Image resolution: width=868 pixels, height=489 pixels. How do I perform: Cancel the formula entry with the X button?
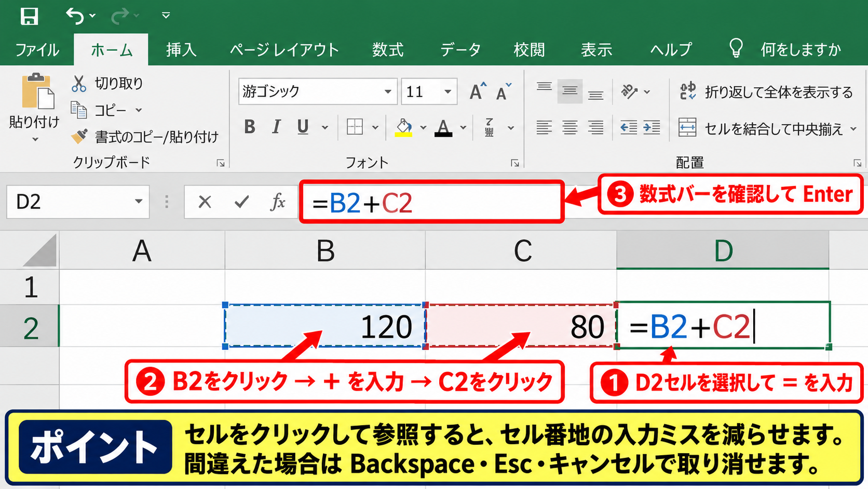(205, 202)
